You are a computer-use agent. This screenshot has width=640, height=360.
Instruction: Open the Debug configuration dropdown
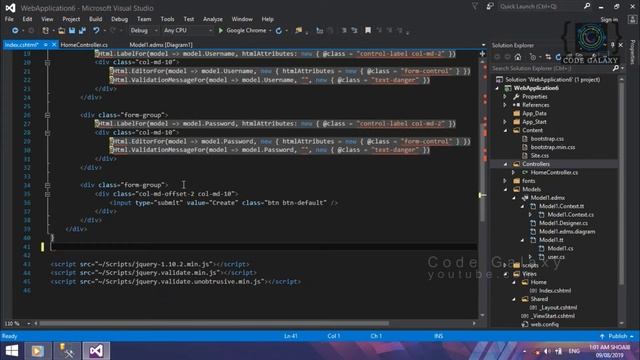coord(143,31)
